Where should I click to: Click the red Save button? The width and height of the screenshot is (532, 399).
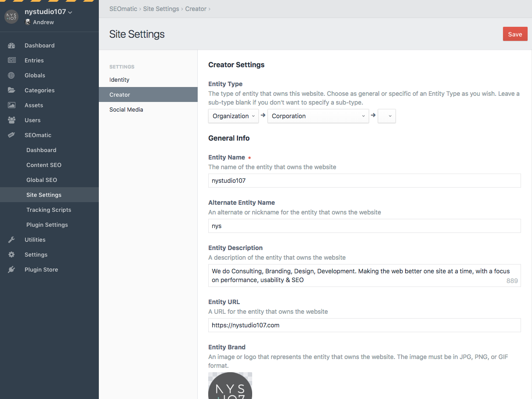[515, 34]
